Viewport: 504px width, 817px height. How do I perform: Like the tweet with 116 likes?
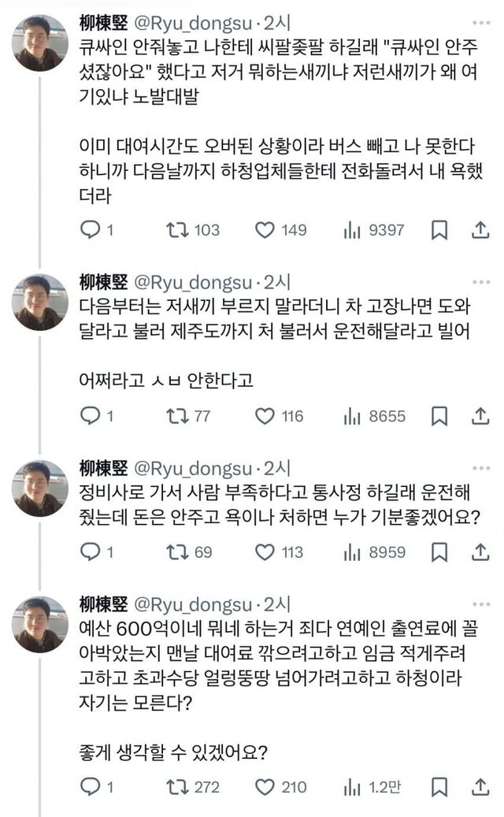(x=265, y=415)
